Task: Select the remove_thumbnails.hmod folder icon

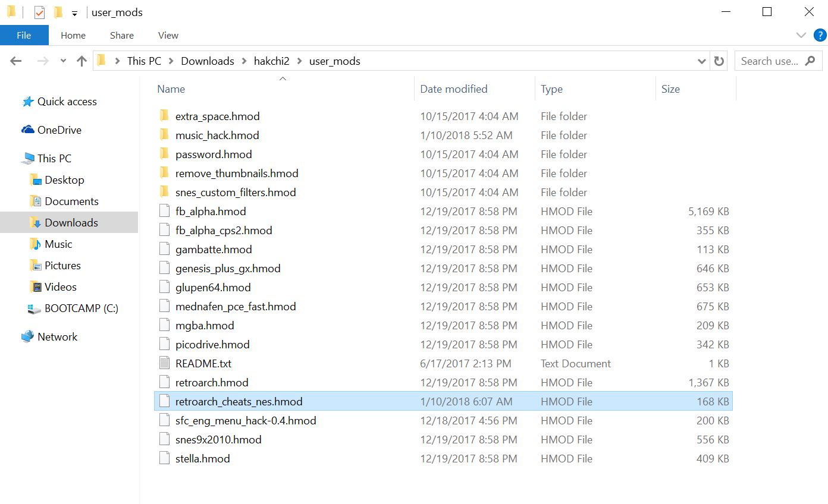Action: pos(165,173)
